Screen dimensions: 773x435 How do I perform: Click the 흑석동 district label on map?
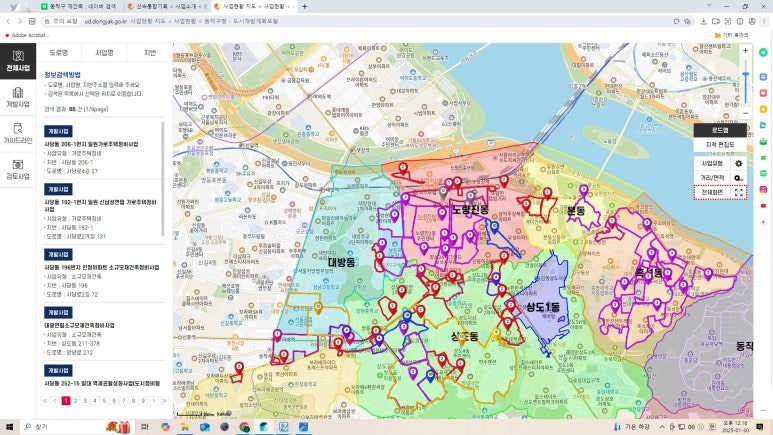tap(649, 272)
